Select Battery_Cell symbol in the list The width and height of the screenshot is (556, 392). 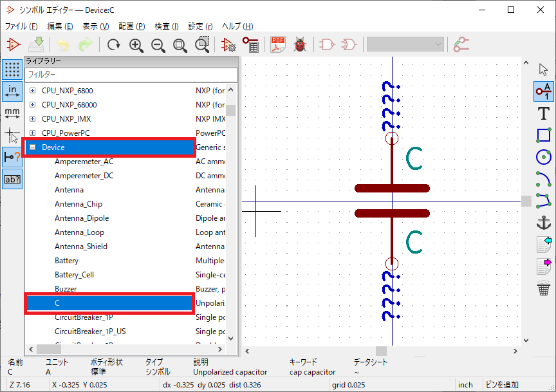pyautogui.click(x=74, y=275)
